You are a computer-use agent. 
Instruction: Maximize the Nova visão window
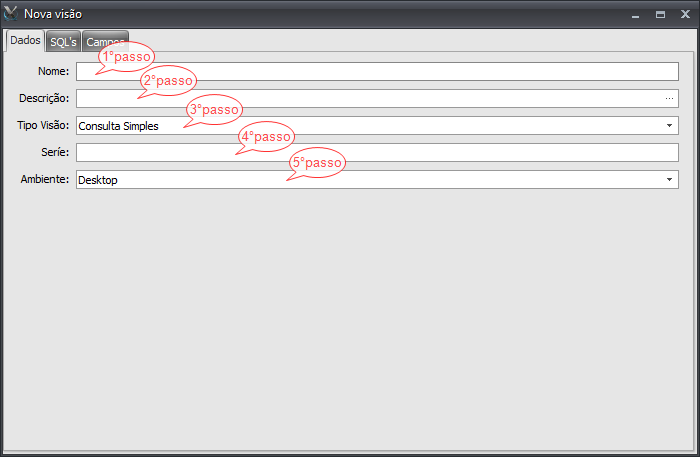[x=660, y=15]
